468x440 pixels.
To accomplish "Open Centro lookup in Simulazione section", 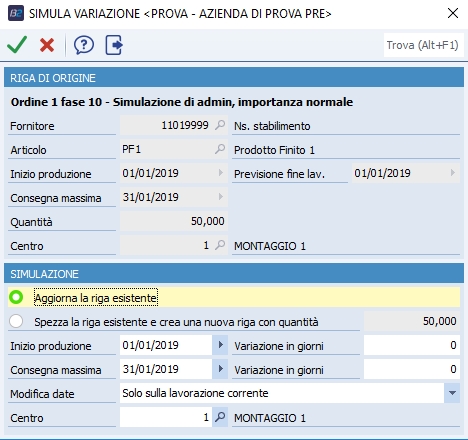I will 220,417.
